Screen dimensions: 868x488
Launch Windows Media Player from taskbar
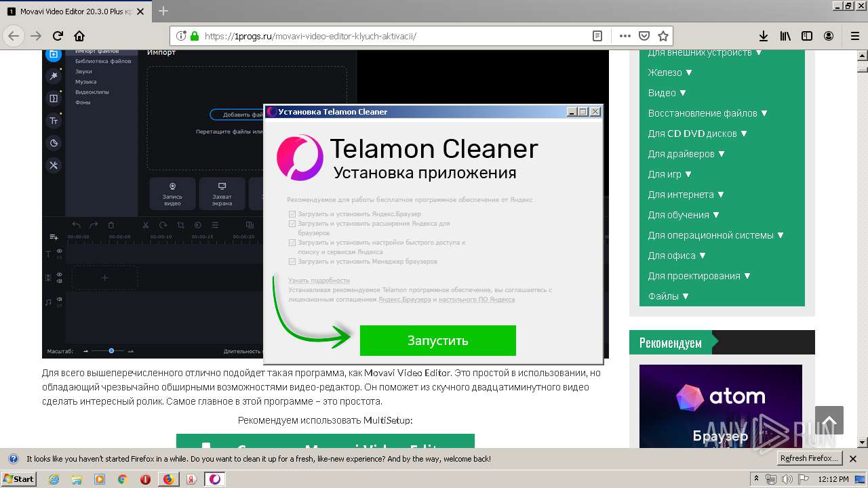(x=100, y=479)
